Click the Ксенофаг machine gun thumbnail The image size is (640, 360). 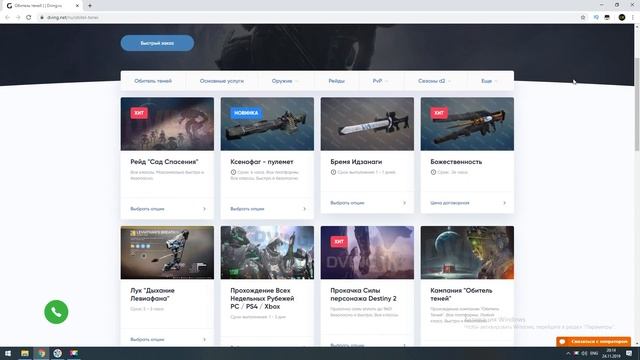267,124
